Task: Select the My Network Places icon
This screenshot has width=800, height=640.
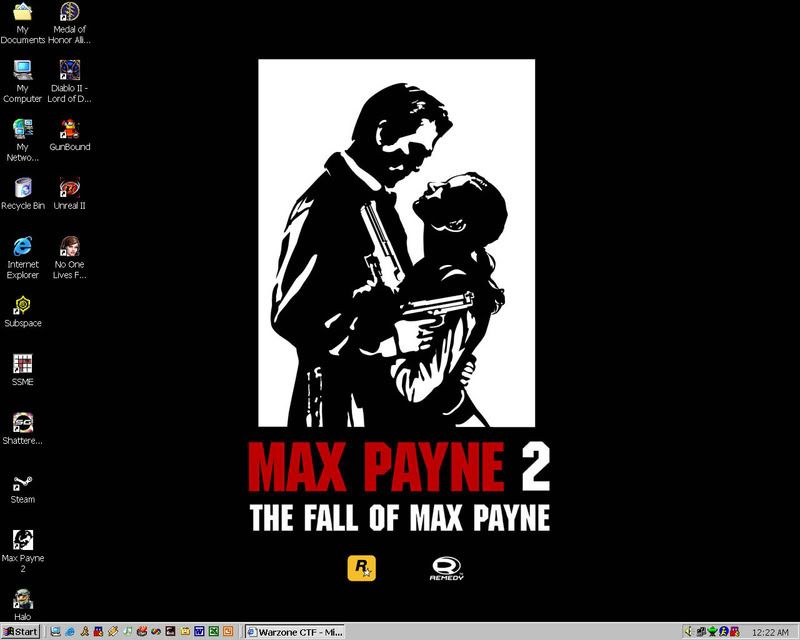Action: (x=22, y=140)
